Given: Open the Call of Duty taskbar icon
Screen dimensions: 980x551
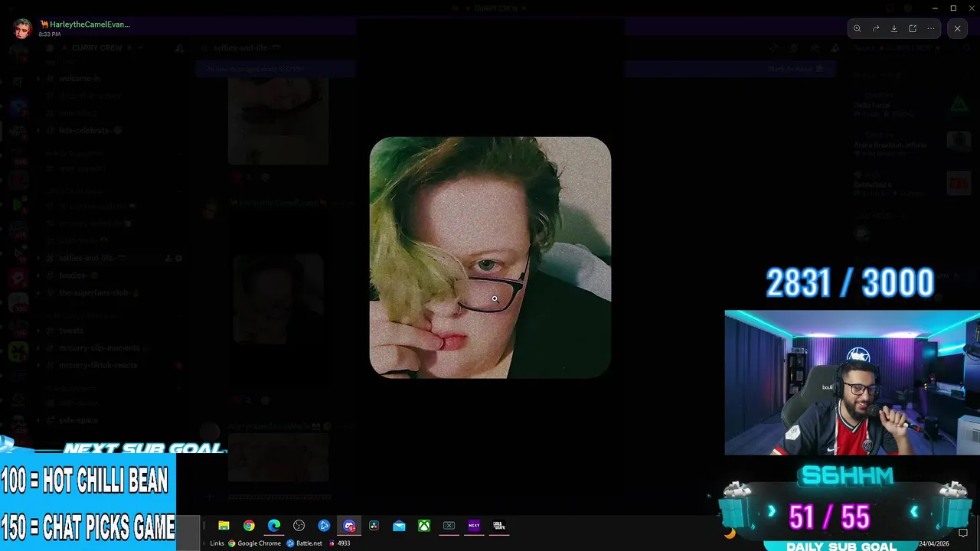Looking at the screenshot, I should [499, 526].
